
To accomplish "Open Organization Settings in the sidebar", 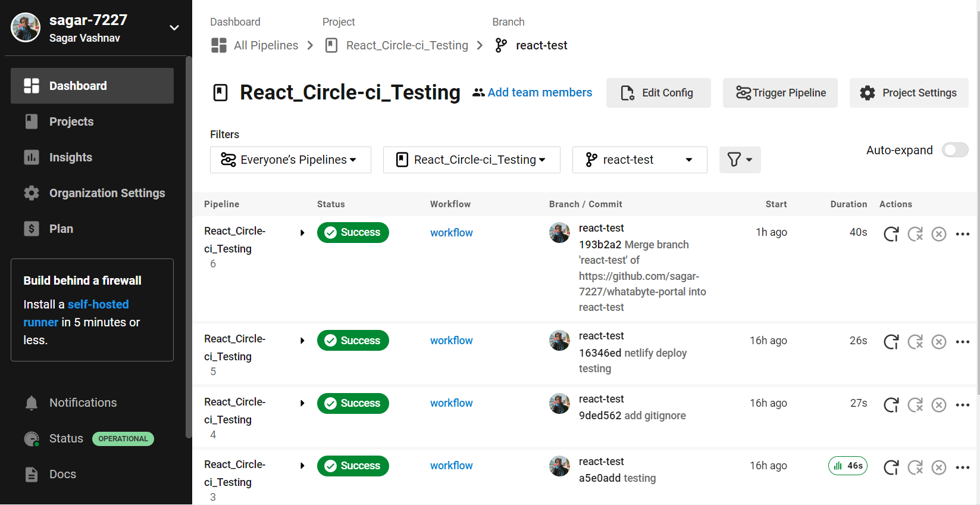I will pos(92,193).
